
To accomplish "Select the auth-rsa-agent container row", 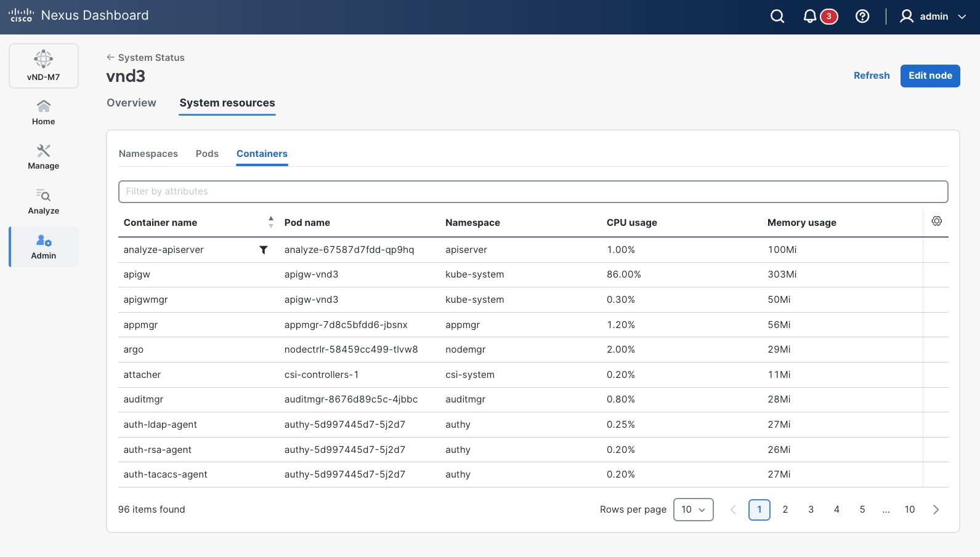I will coord(533,450).
